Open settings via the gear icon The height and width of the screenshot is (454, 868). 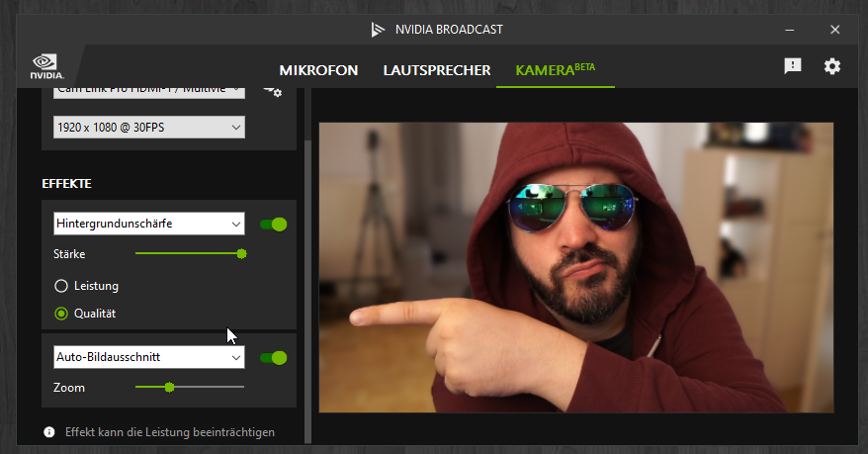pos(832,66)
